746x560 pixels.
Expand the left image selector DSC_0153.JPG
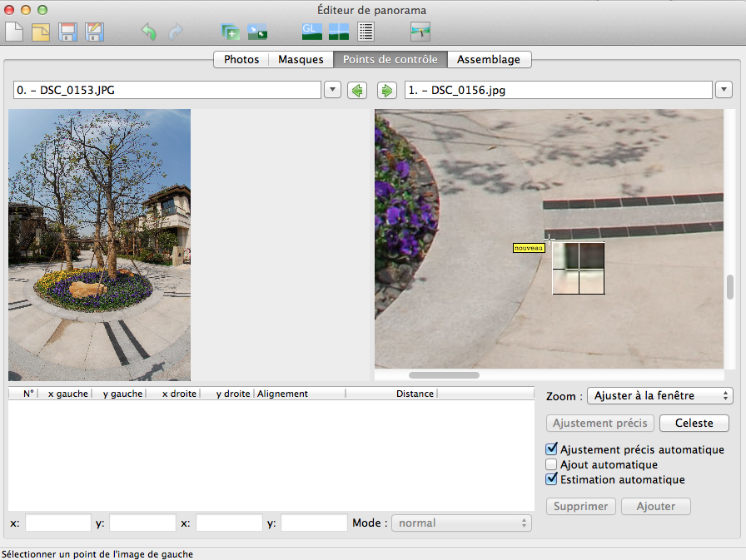tap(332, 90)
